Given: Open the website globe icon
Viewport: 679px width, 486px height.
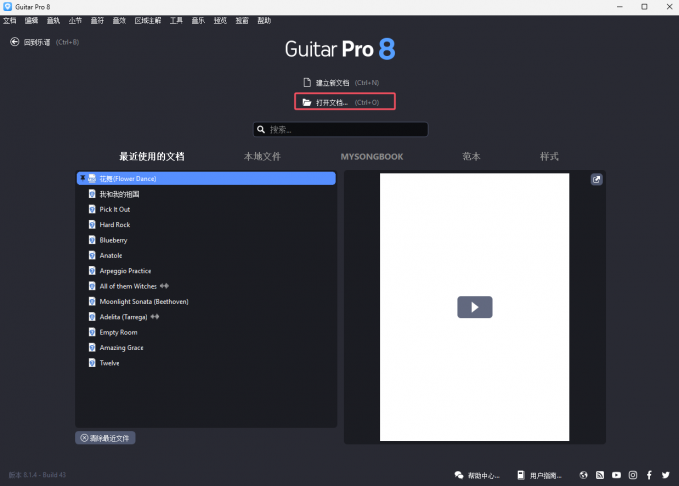Looking at the screenshot, I should pos(583,475).
